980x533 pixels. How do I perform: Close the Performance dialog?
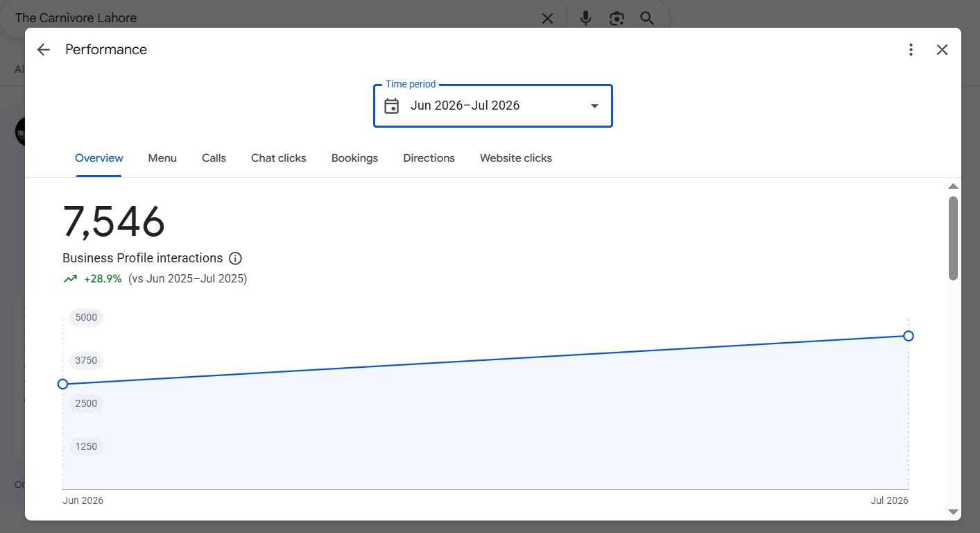click(x=942, y=49)
